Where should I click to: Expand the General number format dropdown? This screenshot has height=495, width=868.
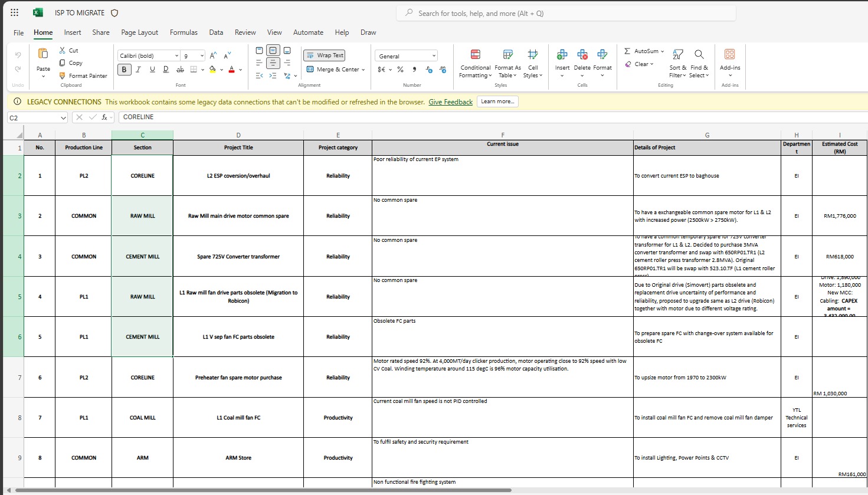pyautogui.click(x=434, y=56)
